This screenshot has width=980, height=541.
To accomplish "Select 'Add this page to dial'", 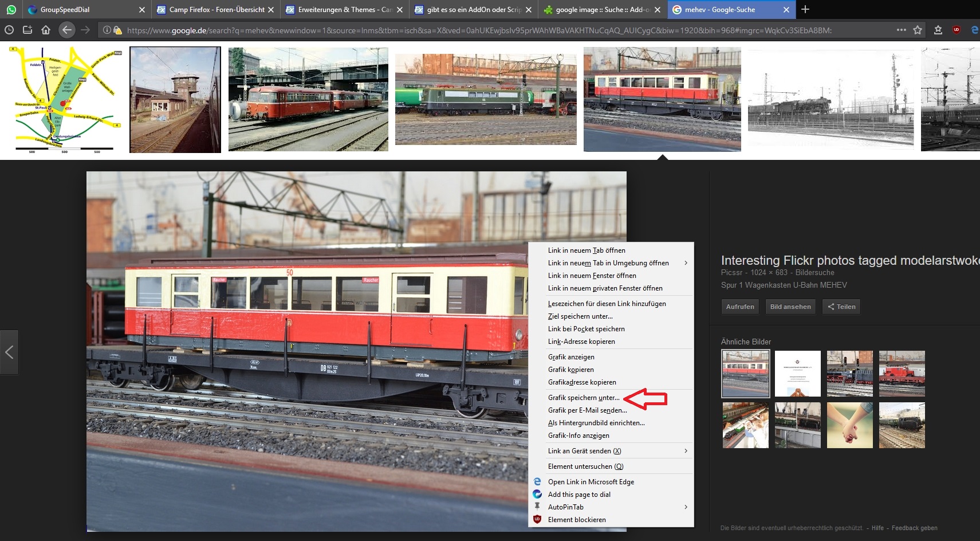I will [x=611, y=495].
